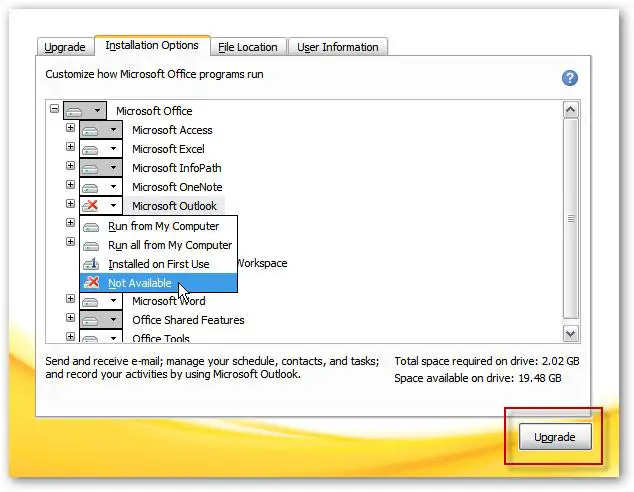Screen dimensions: 634x492
Task: Select Office Shared Features in the tree
Action: (188, 320)
